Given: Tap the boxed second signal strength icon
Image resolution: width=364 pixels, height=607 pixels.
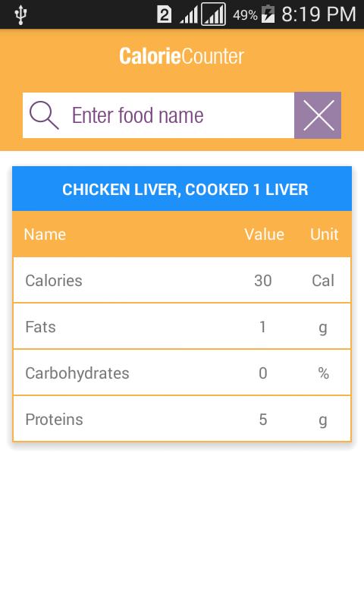Looking at the screenshot, I should (214, 14).
